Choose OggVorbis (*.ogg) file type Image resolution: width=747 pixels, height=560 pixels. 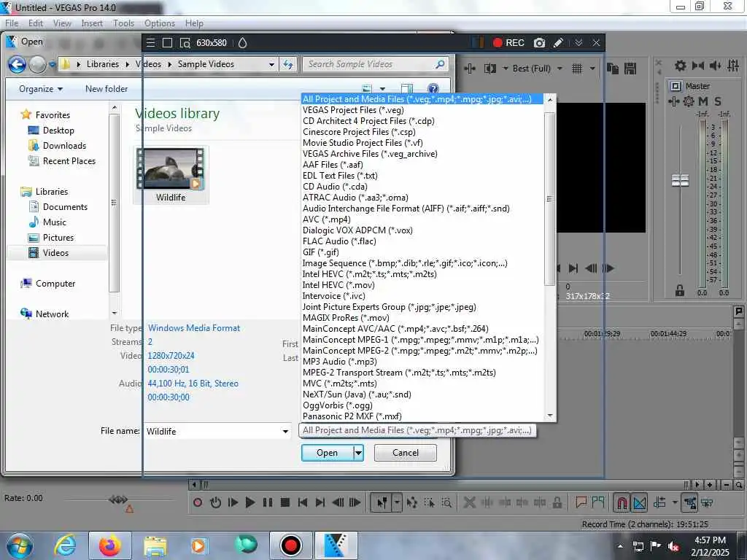pos(338,405)
